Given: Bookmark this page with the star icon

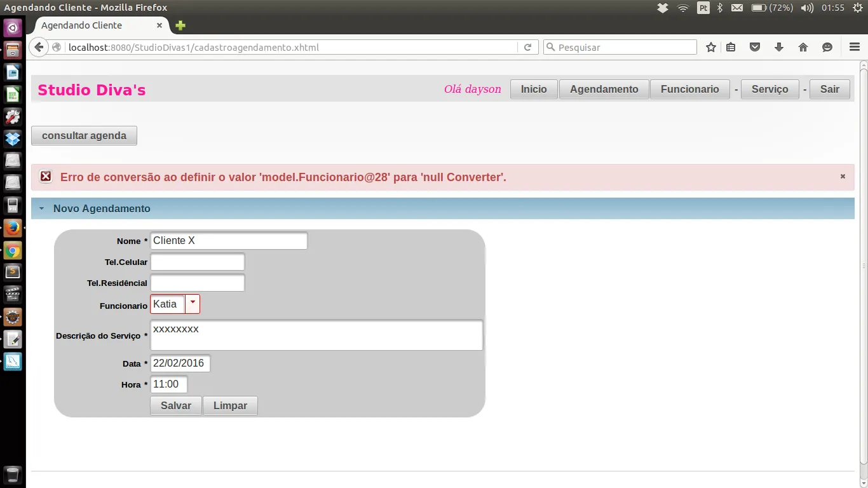Looking at the screenshot, I should [711, 47].
